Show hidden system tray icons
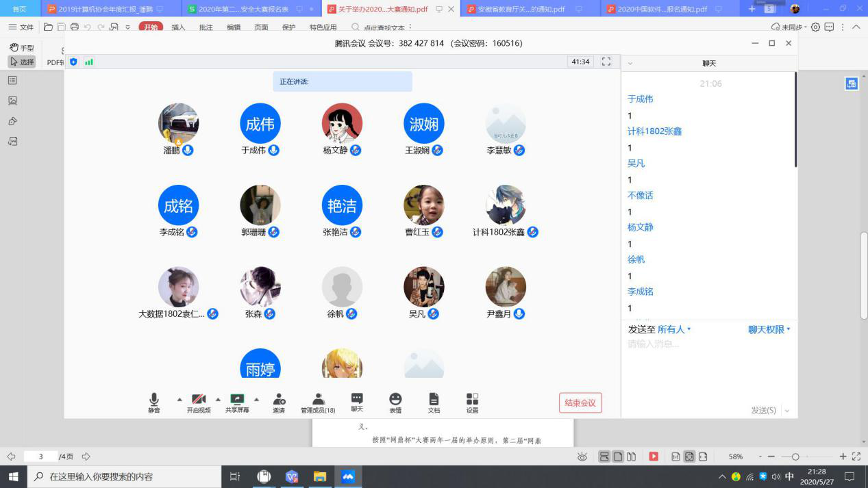This screenshot has width=868, height=488. tap(722, 476)
